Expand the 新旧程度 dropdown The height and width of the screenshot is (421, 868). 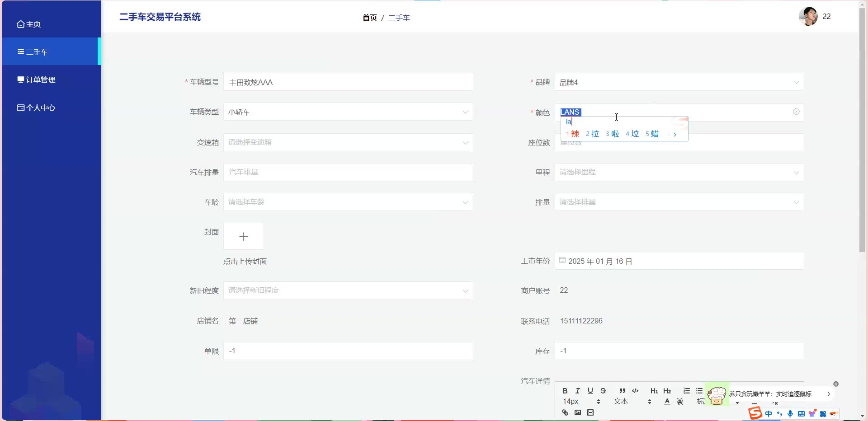pos(348,290)
